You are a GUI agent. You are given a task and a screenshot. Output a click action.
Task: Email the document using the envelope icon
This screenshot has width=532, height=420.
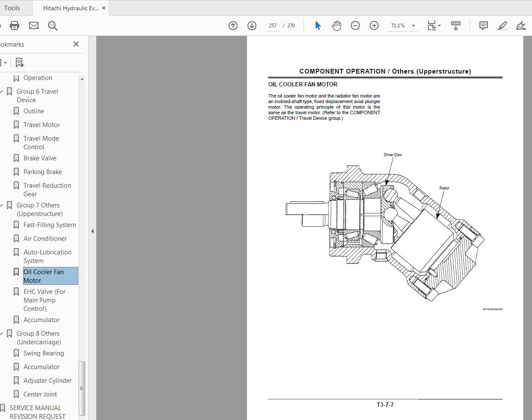[x=33, y=26]
